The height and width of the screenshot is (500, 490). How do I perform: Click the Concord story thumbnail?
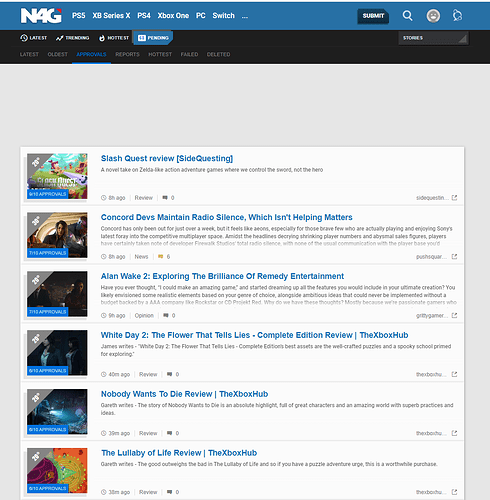tap(57, 235)
